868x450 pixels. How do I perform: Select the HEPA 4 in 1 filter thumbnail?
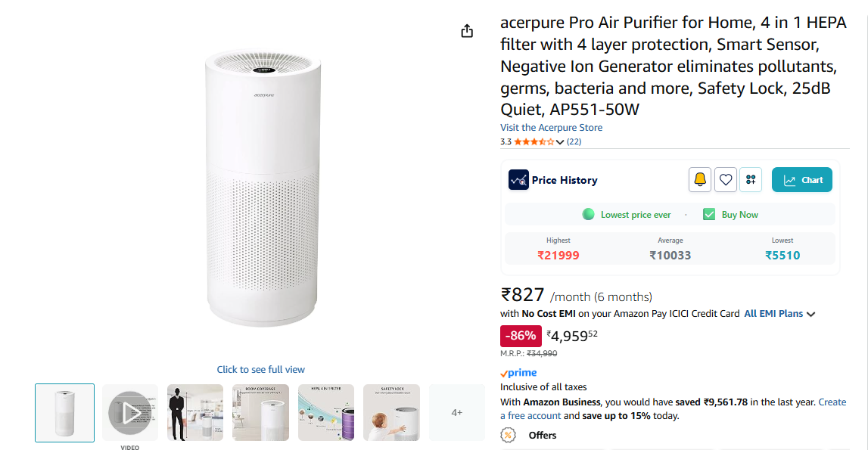point(326,412)
